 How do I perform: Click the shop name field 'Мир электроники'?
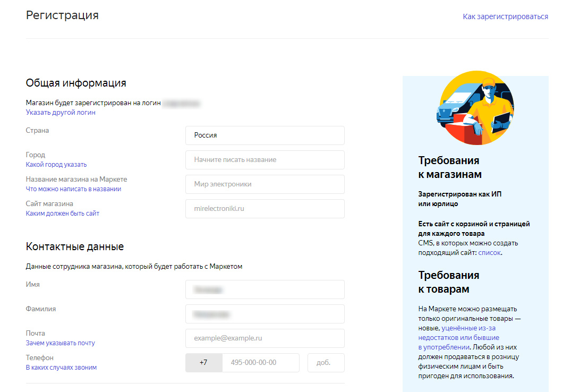pos(265,184)
